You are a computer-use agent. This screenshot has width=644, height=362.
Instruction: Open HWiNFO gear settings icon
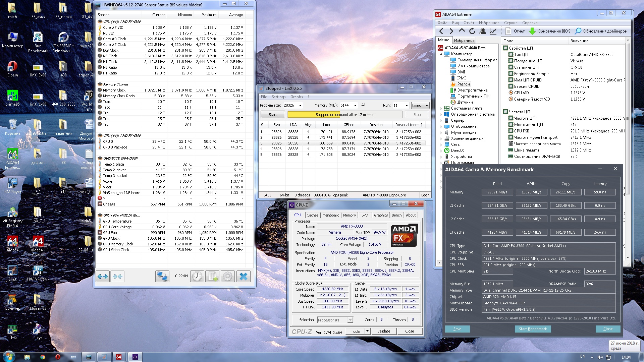(228, 277)
